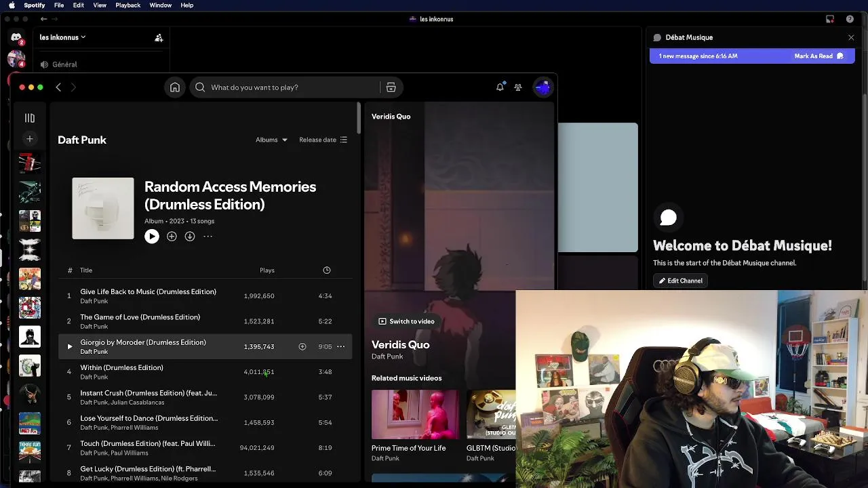The height and width of the screenshot is (488, 868).
Task: Expand Your Library sidebar icon
Action: coord(30,118)
